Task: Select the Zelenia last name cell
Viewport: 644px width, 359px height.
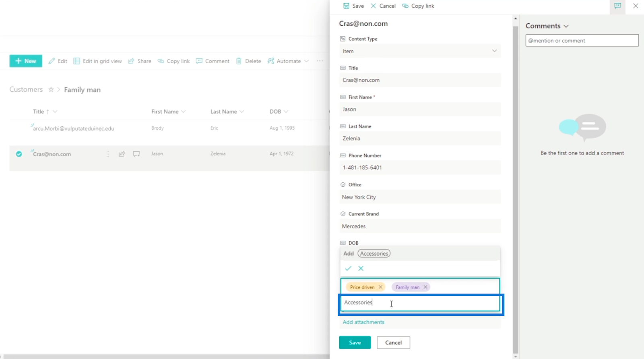Action: 218,154
